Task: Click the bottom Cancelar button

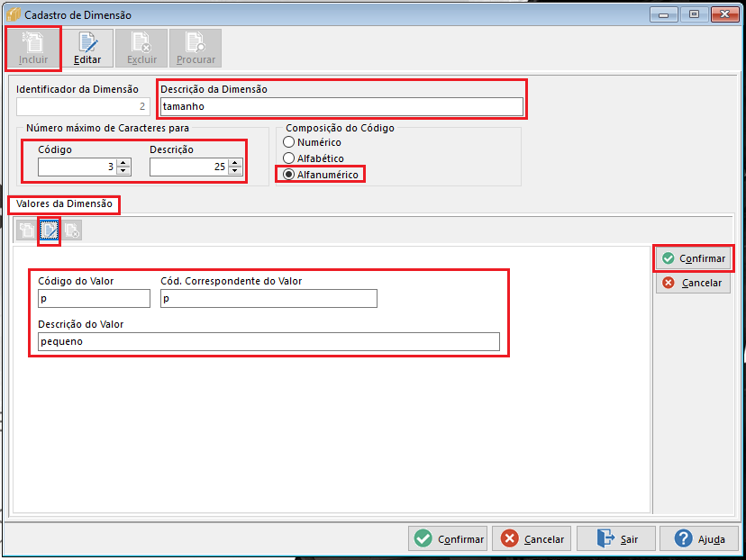Action: pyautogui.click(x=532, y=538)
